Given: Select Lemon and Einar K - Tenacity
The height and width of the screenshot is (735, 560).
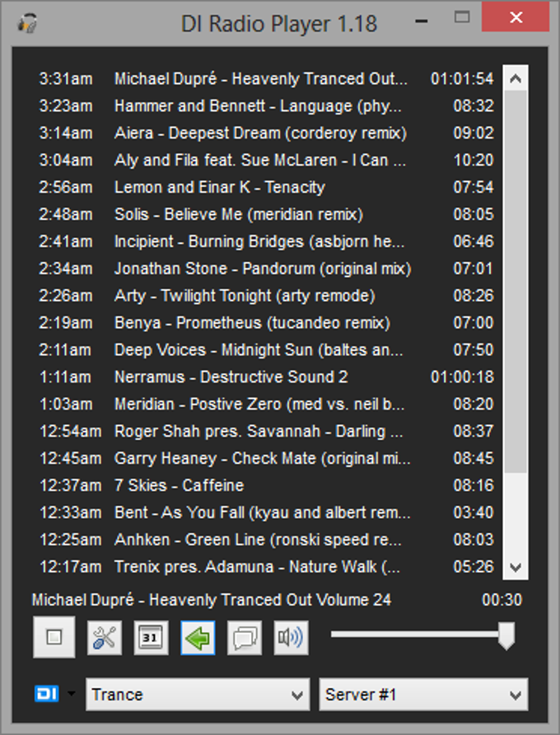Looking at the screenshot, I should [x=266, y=188].
